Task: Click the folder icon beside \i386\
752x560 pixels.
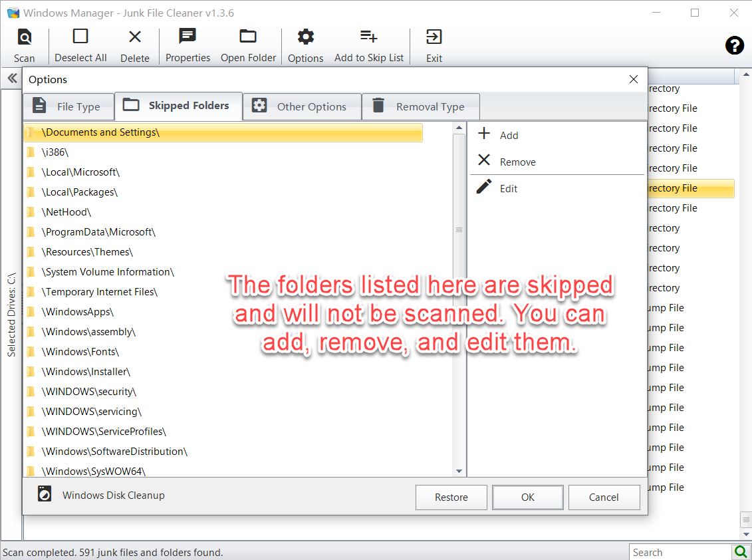Action: [x=31, y=152]
